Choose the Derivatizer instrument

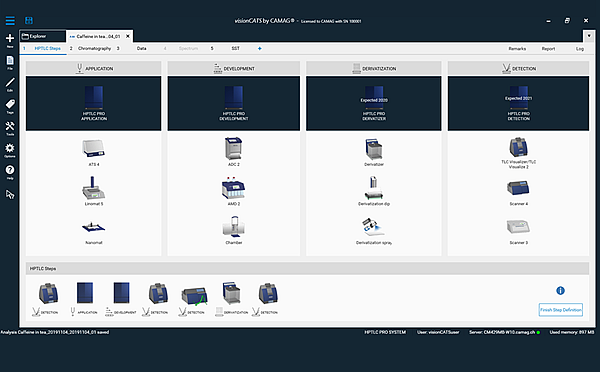[374, 152]
